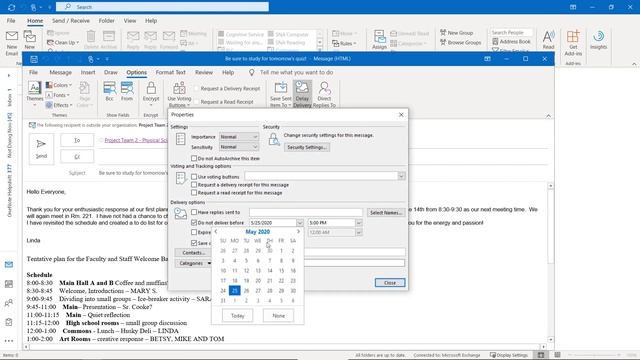
Task: Click Save icon in message title bar
Action: [34, 59]
